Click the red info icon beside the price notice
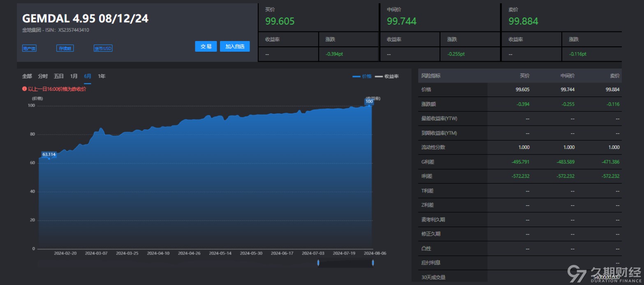644x285 pixels. pyautogui.click(x=24, y=89)
